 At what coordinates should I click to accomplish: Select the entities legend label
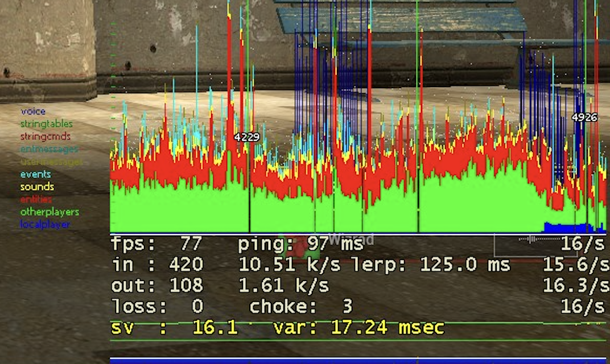pos(36,199)
